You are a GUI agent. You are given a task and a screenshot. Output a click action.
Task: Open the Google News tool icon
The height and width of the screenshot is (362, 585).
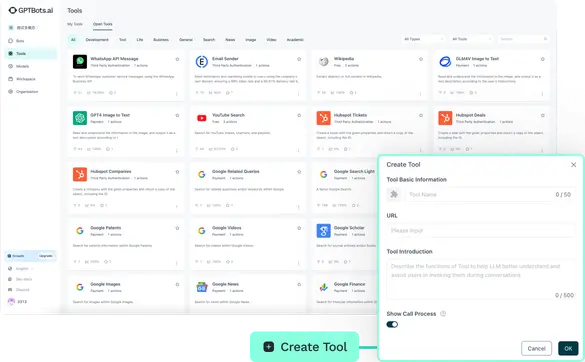(202, 287)
